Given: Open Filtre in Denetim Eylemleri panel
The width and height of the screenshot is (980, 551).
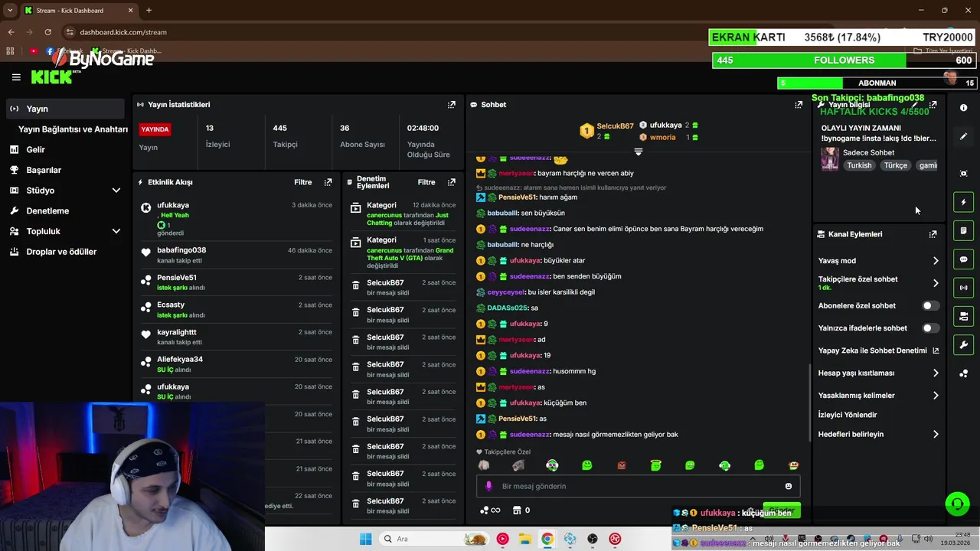Looking at the screenshot, I should click(426, 182).
